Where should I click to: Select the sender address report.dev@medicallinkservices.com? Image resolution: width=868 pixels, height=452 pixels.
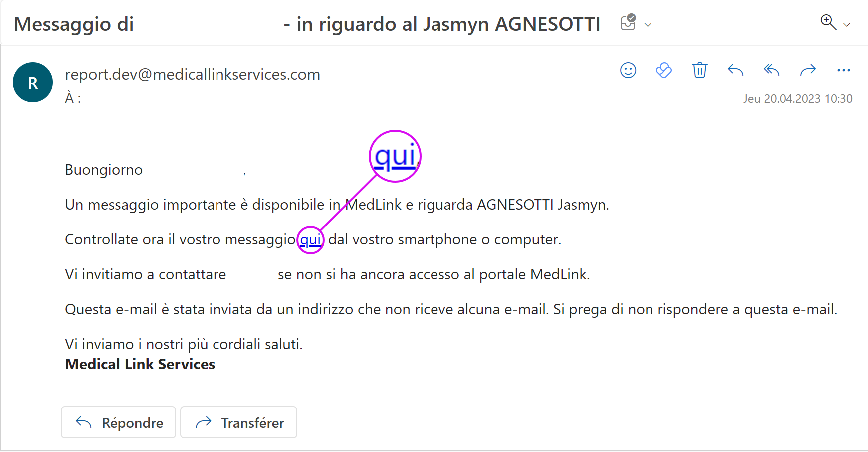pyautogui.click(x=193, y=74)
